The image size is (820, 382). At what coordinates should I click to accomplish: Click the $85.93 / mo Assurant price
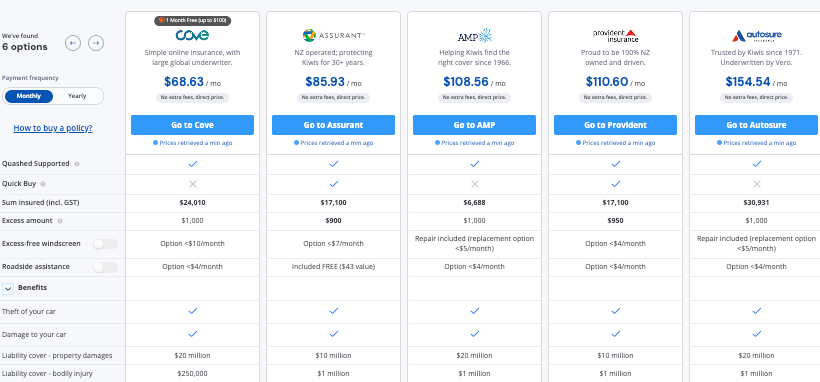click(x=334, y=82)
